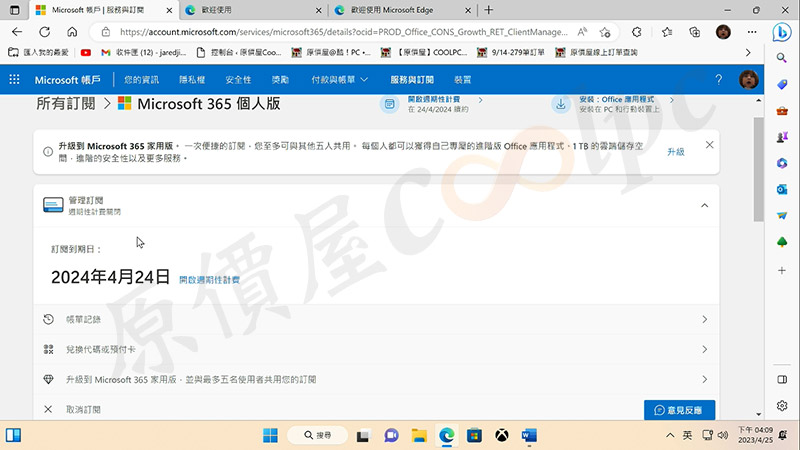
Task: Show hidden system tray icons
Action: (670, 435)
